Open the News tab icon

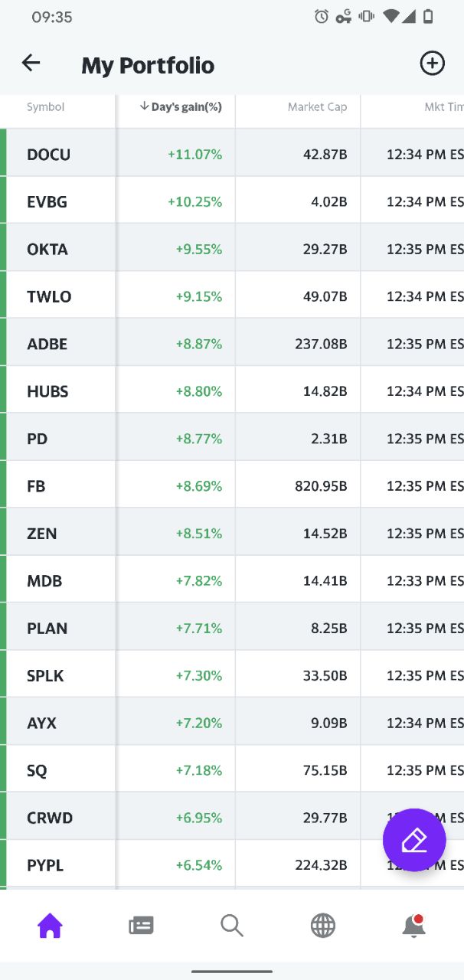(141, 926)
